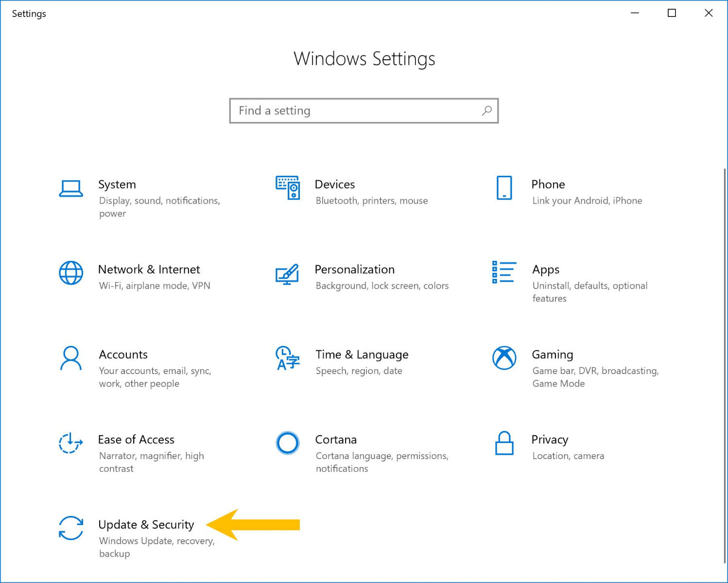Click the Personalization paintbrush icon
Image resolution: width=728 pixels, height=583 pixels.
click(x=287, y=274)
